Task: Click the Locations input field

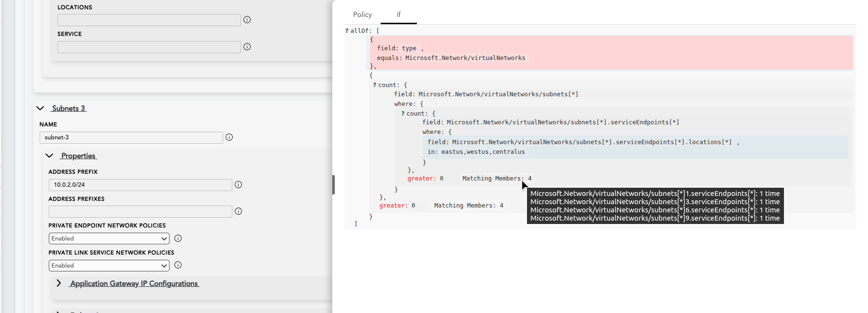Action: click(149, 20)
